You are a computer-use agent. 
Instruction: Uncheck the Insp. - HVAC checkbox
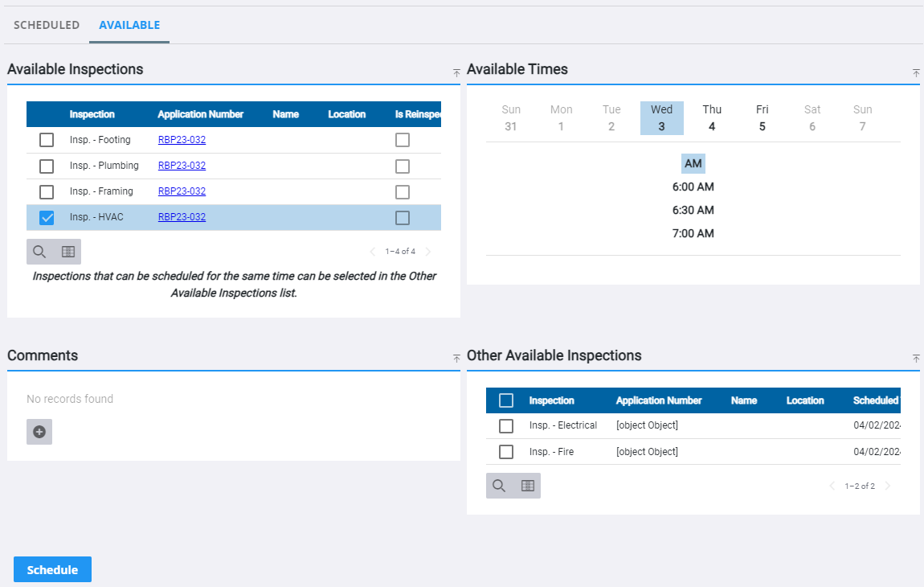pyautogui.click(x=46, y=216)
